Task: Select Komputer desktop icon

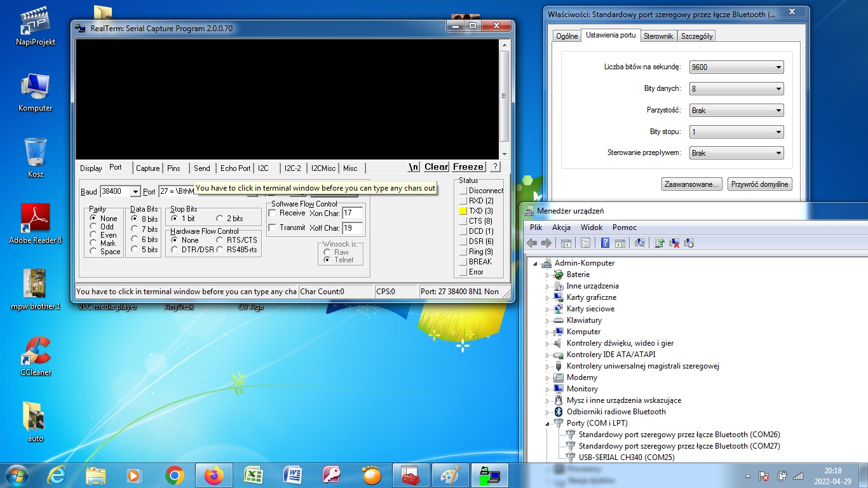Action: tap(35, 93)
